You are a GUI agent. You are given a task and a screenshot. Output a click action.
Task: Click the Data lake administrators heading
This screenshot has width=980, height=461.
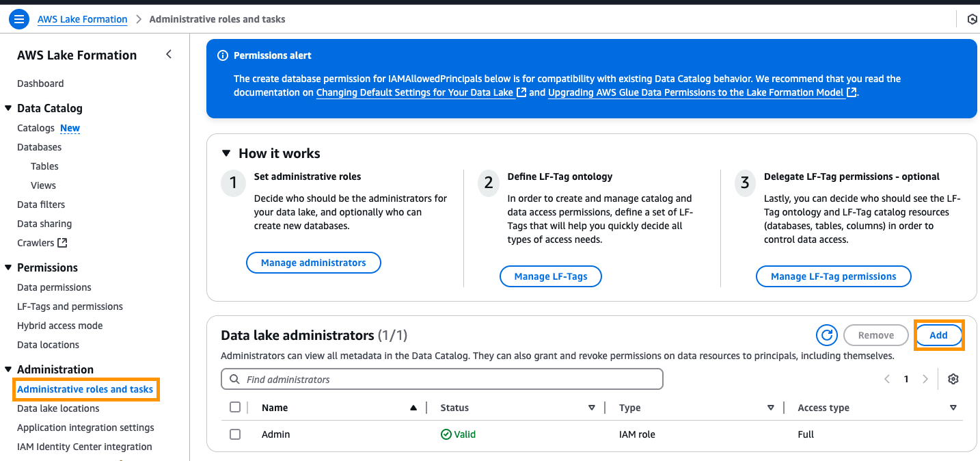coord(297,335)
